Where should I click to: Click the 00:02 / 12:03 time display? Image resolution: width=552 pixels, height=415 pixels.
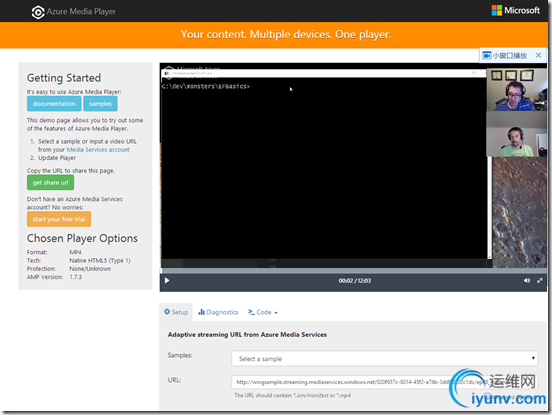pyautogui.click(x=355, y=281)
